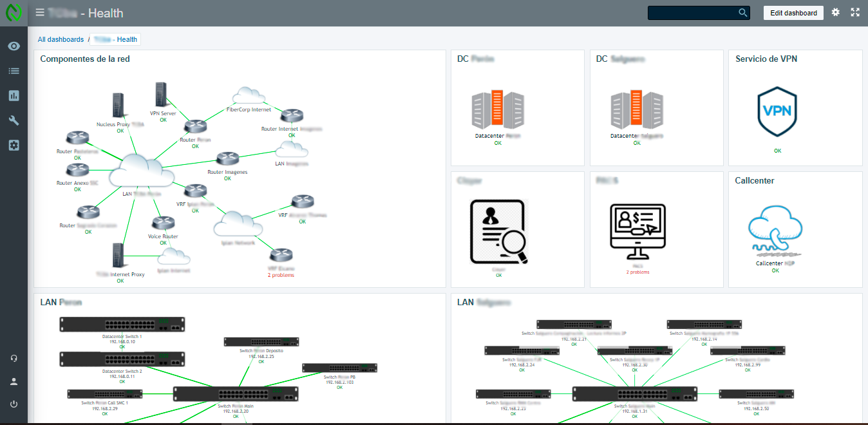Viewport: 868px width, 425px height.
Task: Open Configuration via the wrench sidebar icon
Action: [14, 120]
